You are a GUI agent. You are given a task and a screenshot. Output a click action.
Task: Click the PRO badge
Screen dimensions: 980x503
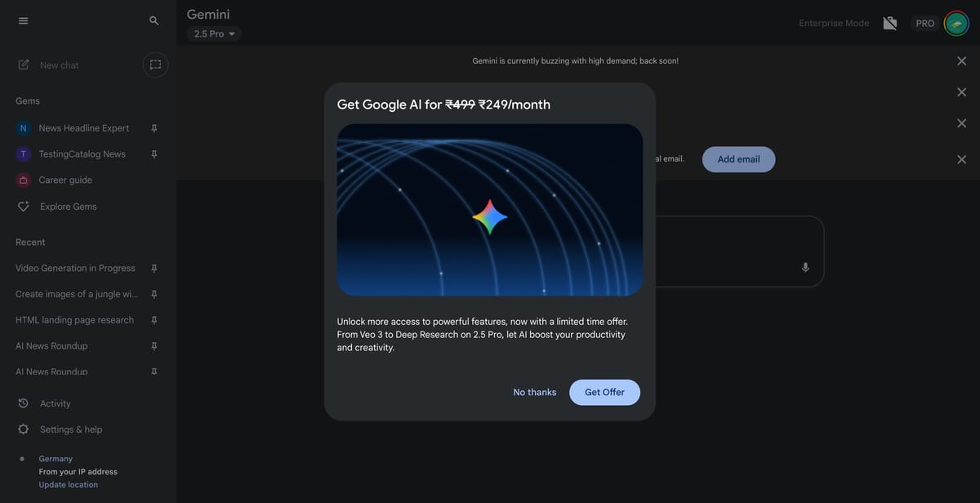(x=924, y=24)
